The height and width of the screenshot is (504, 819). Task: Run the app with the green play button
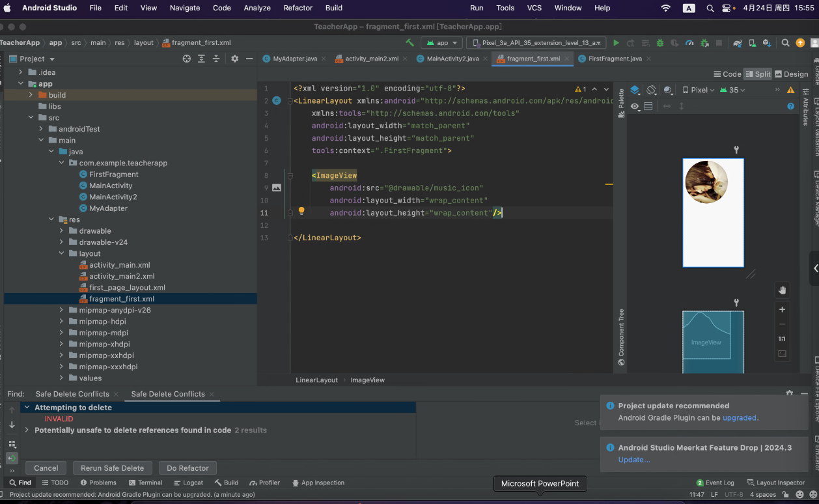click(x=616, y=43)
